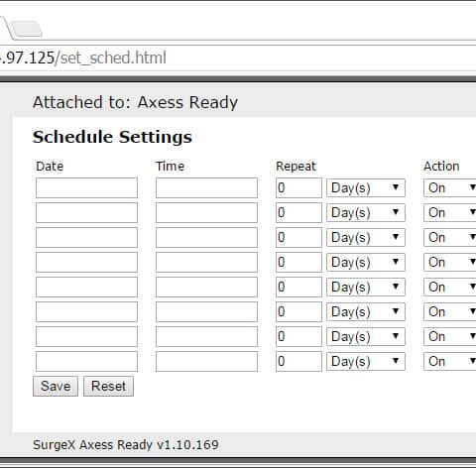This screenshot has height=468, width=476.
Task: Select the Time field in first row
Action: 206,187
